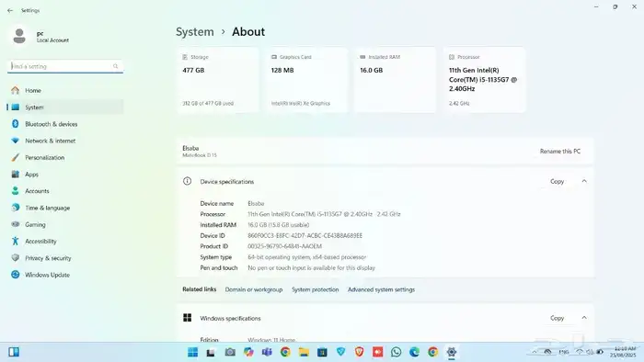Viewport: 644px width, 362px height.
Task: Open the volume icon in the system tray
Action: tap(590, 352)
